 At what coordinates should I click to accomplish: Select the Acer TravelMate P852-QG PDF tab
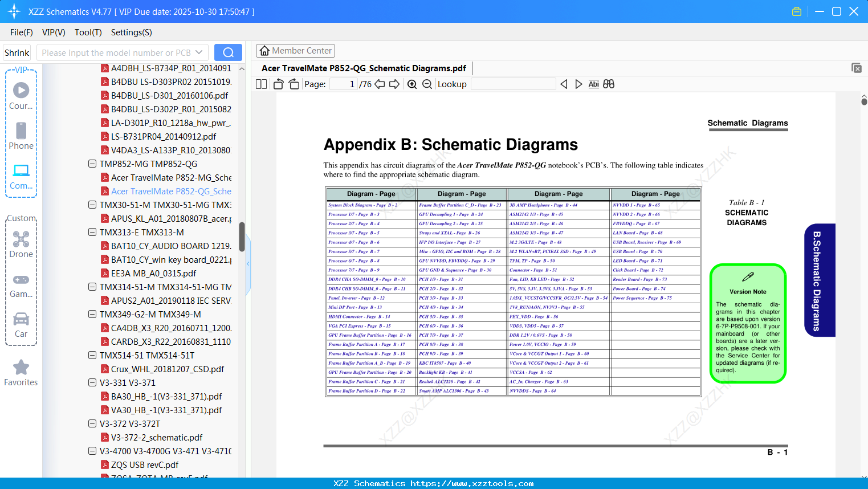pyautogui.click(x=364, y=68)
